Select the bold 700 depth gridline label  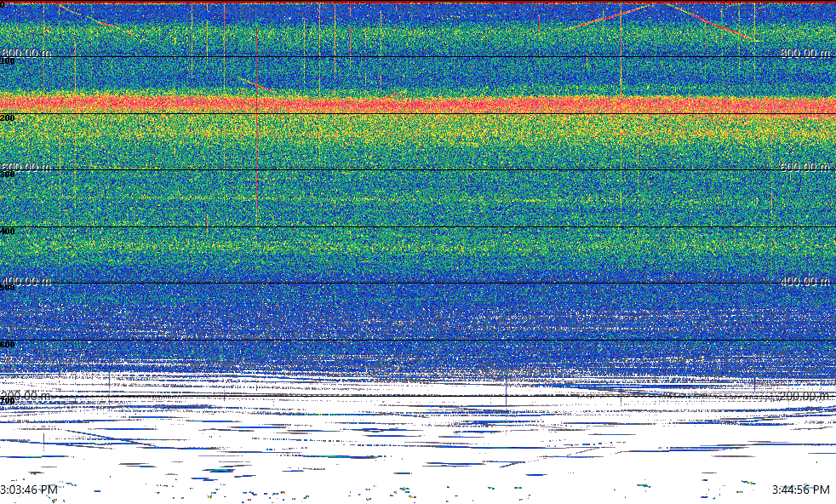[8, 400]
